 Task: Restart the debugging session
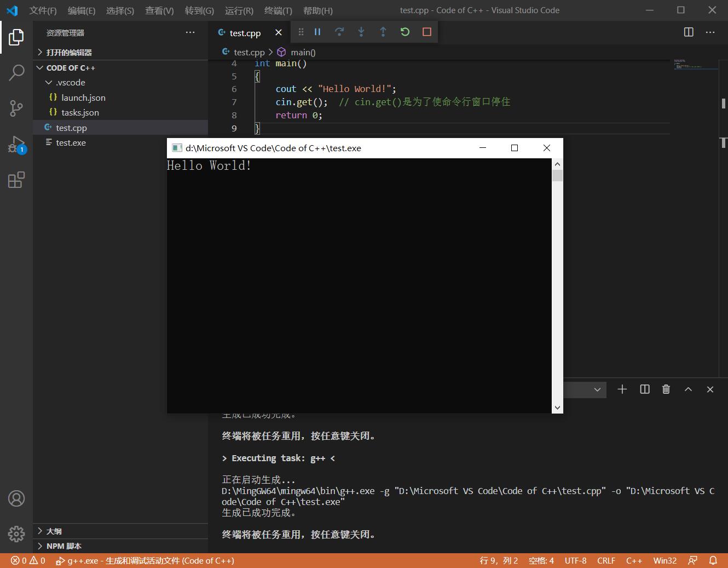coord(405,32)
